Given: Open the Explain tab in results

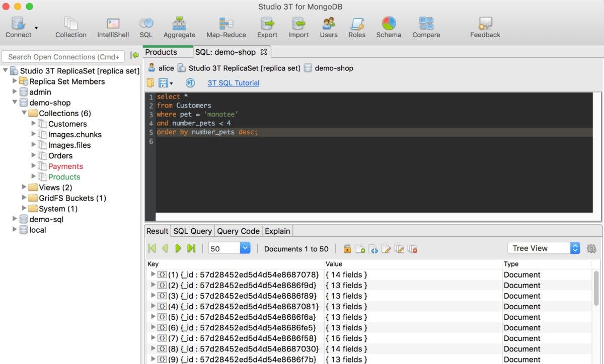Looking at the screenshot, I should pos(277,231).
